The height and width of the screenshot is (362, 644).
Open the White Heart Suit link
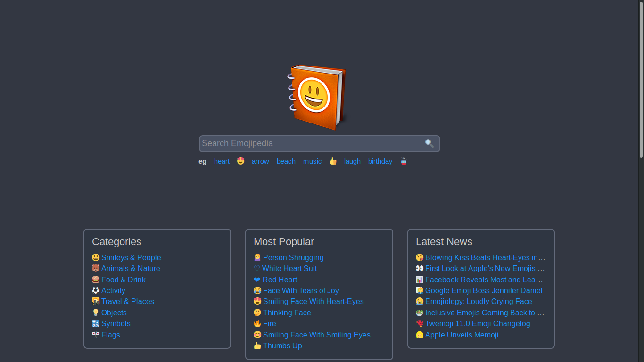click(289, 268)
